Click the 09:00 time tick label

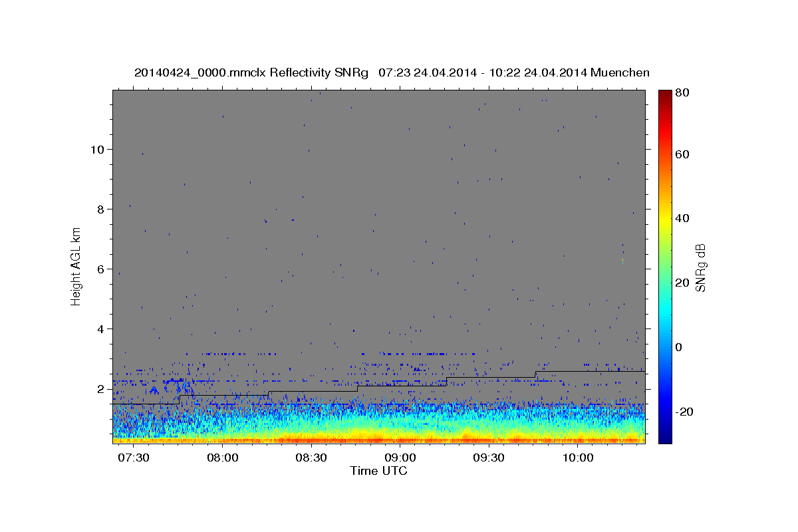click(400, 458)
